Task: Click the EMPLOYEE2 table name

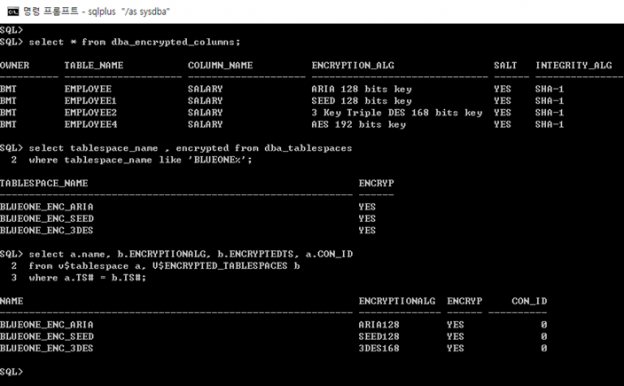Action: pos(91,113)
